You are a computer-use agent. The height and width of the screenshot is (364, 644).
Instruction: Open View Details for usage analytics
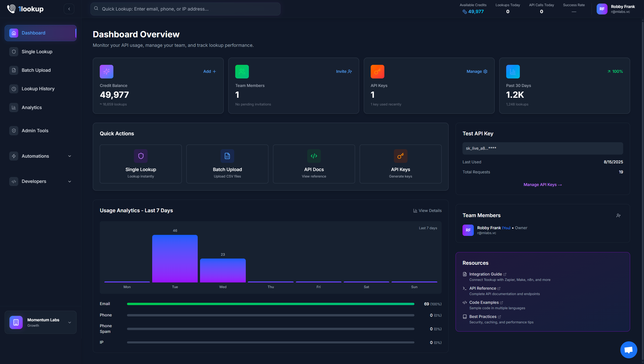(x=427, y=211)
